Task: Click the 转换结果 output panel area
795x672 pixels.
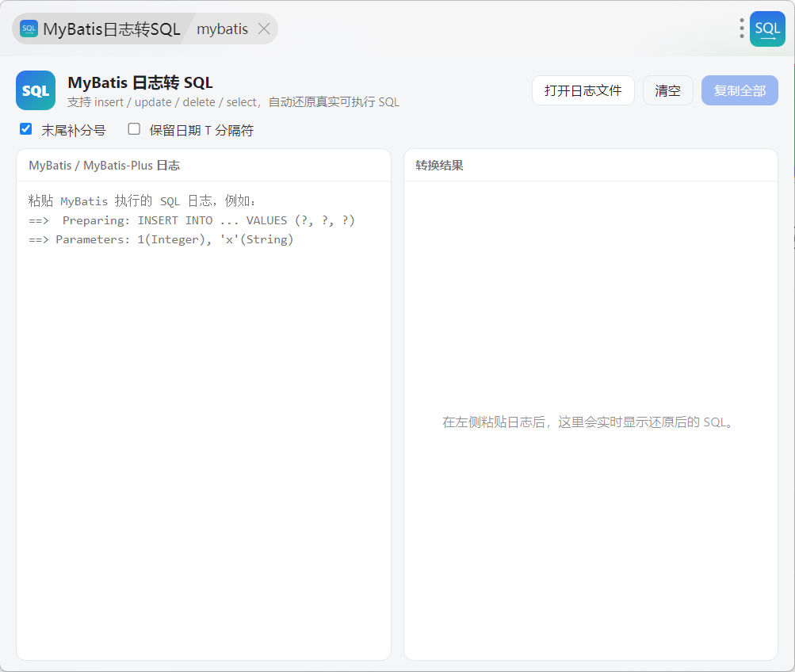Action: tap(591, 420)
